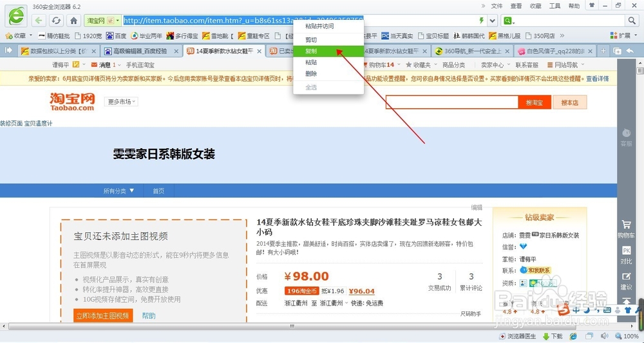Expand the 收藏 favorites dropdown arrow
This screenshot has width=644, height=343.
[31, 35]
